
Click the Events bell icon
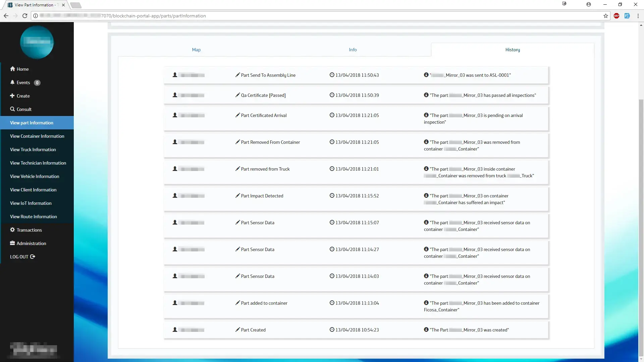(x=12, y=82)
